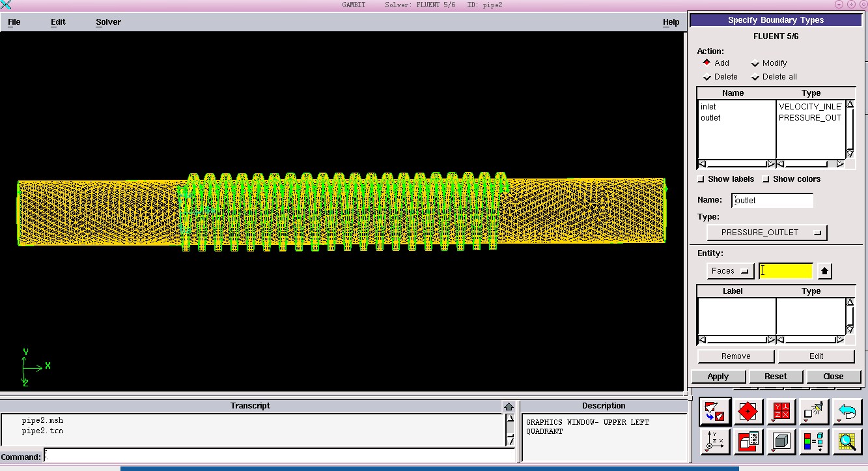Open the Select Preset Configuration icon

coord(781,411)
